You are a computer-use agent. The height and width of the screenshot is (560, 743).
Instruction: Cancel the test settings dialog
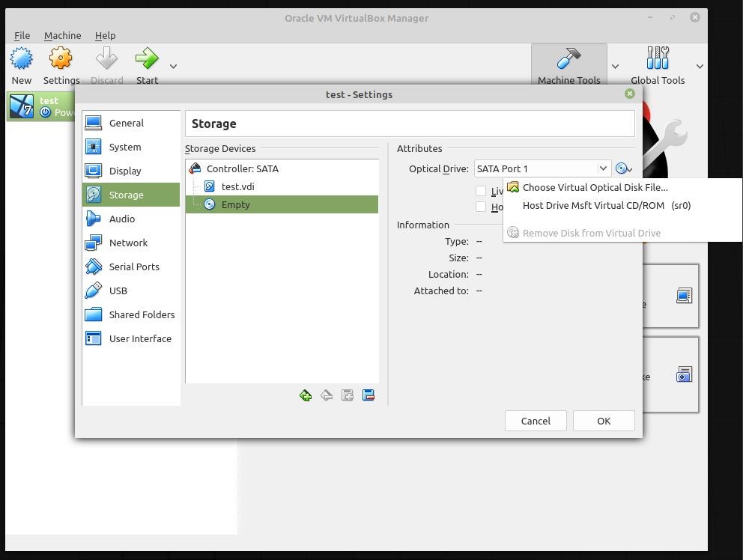click(536, 421)
